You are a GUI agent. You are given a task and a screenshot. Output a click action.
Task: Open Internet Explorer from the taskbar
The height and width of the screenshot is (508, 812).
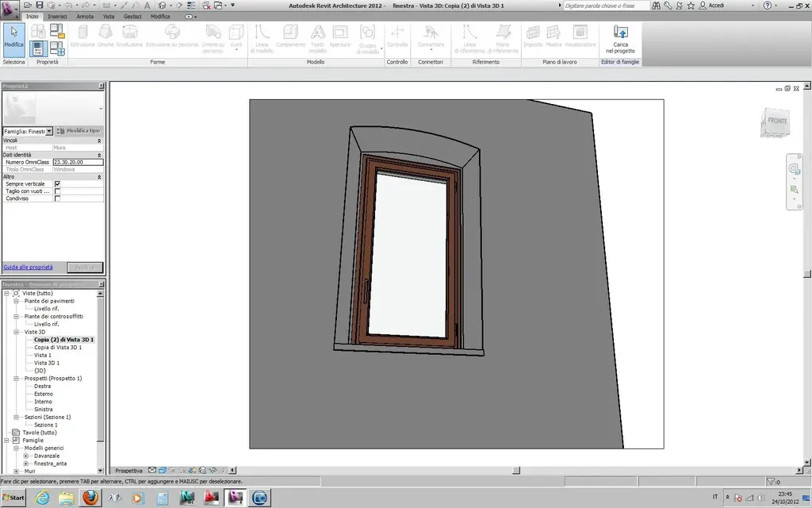[x=42, y=498]
